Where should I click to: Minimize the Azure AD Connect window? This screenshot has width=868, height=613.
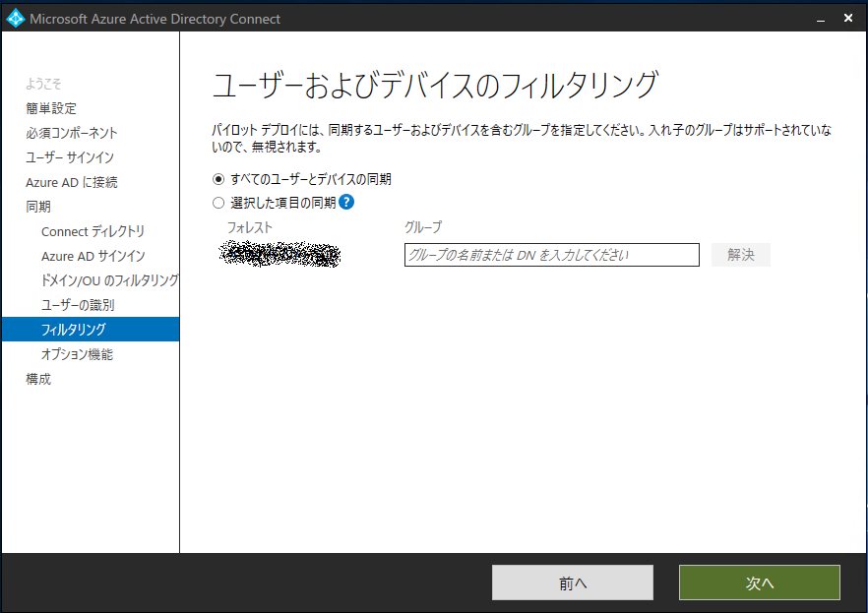pyautogui.click(x=821, y=19)
